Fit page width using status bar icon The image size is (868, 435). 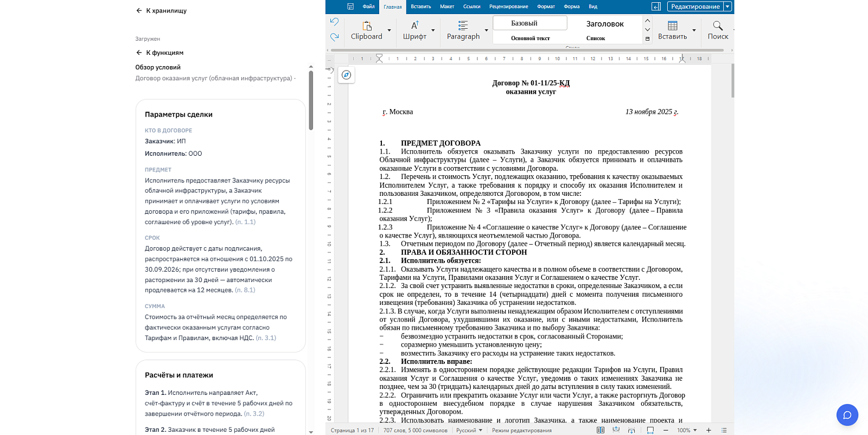tap(650, 430)
